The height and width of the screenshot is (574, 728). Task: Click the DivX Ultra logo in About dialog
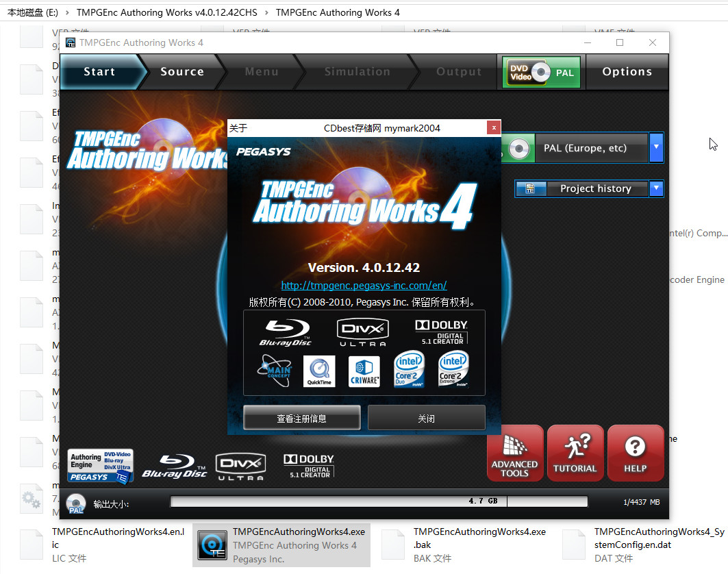[x=362, y=332]
